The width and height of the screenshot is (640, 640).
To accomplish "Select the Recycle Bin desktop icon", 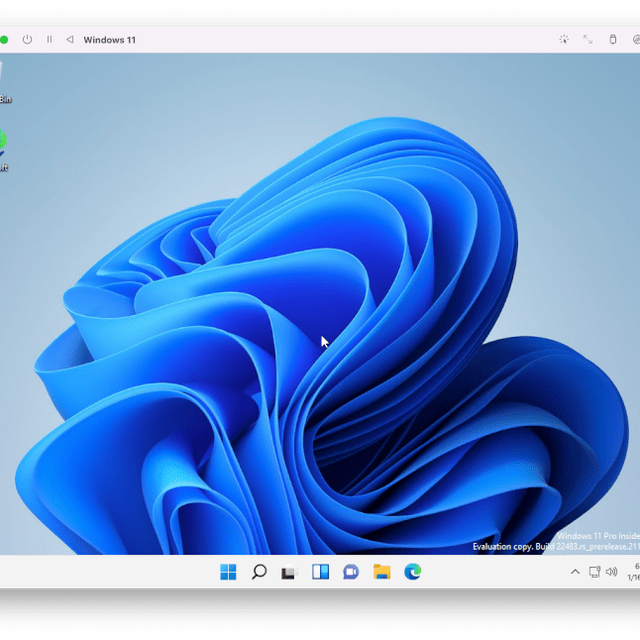I will click(5, 82).
